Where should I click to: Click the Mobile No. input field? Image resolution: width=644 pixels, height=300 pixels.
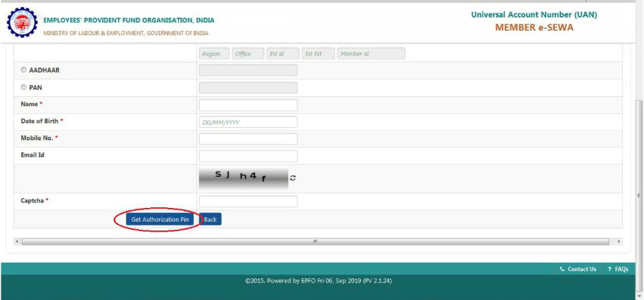[248, 139]
